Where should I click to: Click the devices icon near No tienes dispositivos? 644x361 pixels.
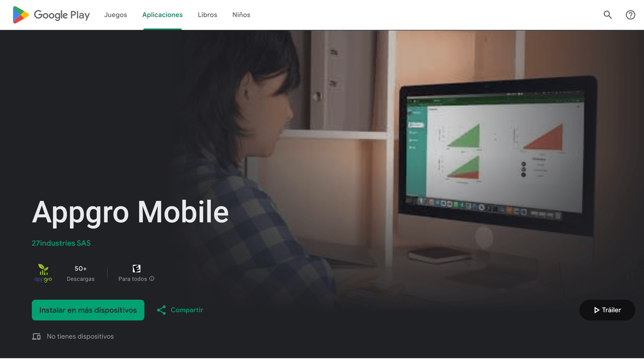click(36, 337)
